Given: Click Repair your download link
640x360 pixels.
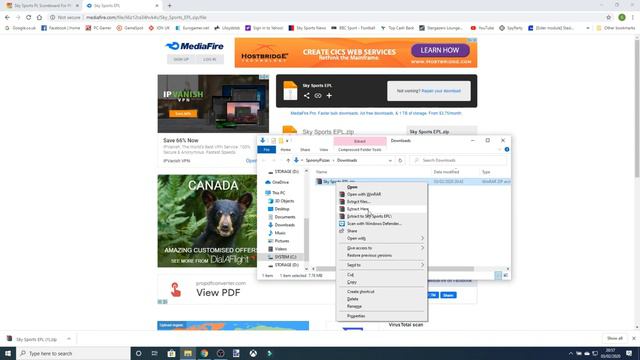Looking at the screenshot, I should [x=441, y=91].
